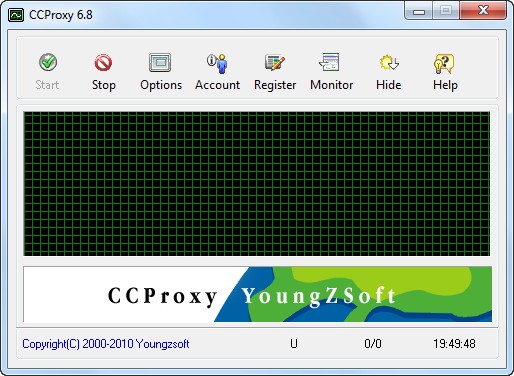Stop the proxy with the red Stop icon

pos(103,63)
